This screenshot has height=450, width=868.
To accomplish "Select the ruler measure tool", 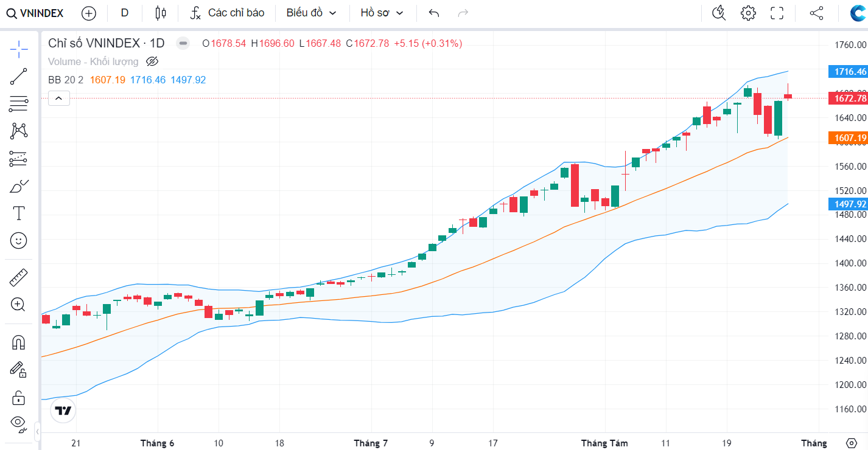I will 19,277.
